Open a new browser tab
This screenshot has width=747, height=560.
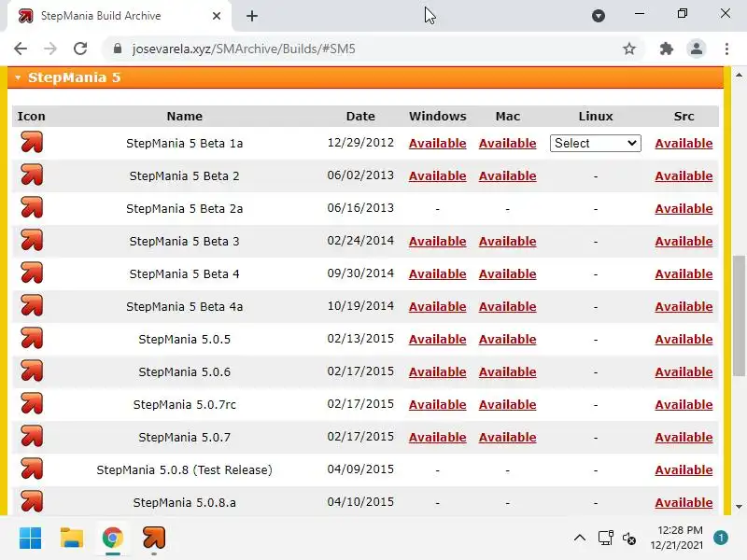pos(252,16)
